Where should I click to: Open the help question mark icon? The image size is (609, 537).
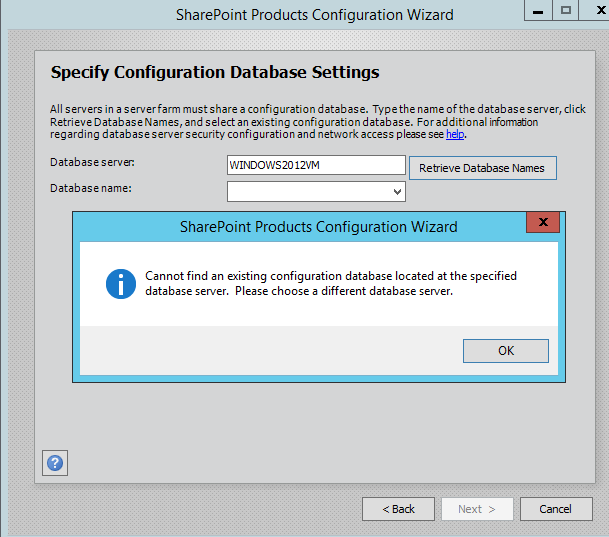(55, 463)
